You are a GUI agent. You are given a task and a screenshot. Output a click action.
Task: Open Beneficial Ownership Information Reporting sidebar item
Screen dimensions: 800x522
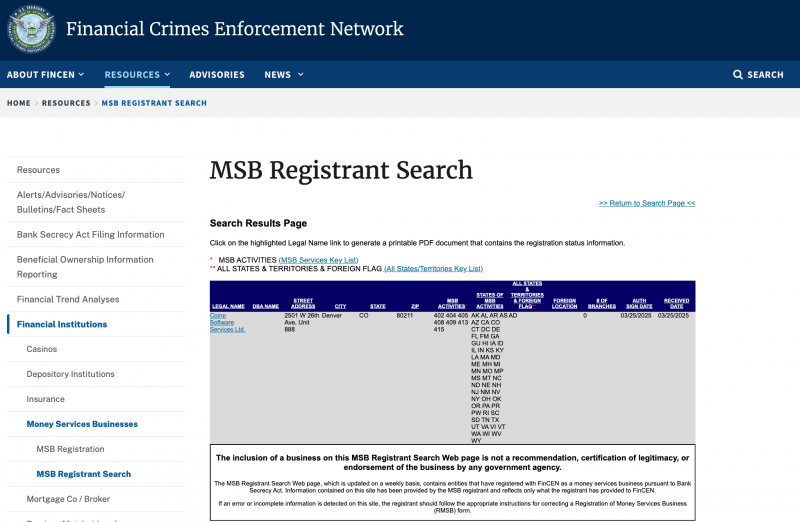click(85, 267)
